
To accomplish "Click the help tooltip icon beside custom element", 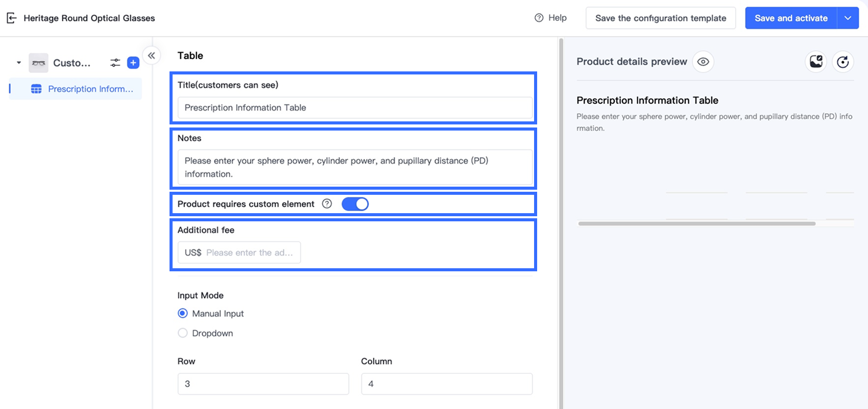I will click(x=327, y=204).
